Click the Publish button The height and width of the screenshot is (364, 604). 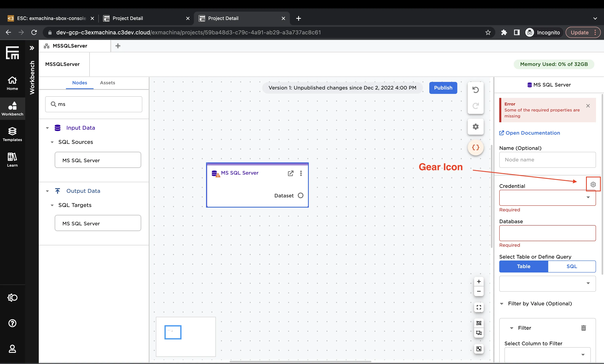pyautogui.click(x=443, y=88)
